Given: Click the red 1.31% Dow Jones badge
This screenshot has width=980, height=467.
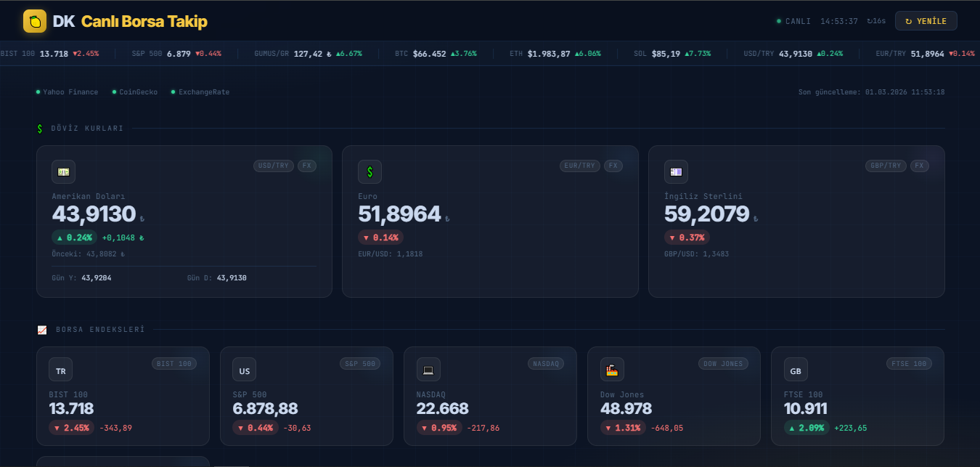Looking at the screenshot, I should tap(623, 428).
